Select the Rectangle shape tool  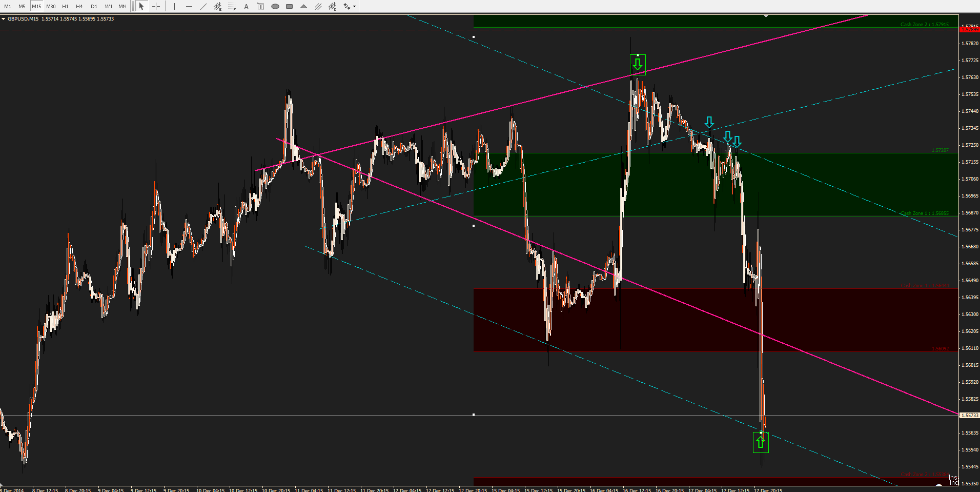[x=289, y=6]
